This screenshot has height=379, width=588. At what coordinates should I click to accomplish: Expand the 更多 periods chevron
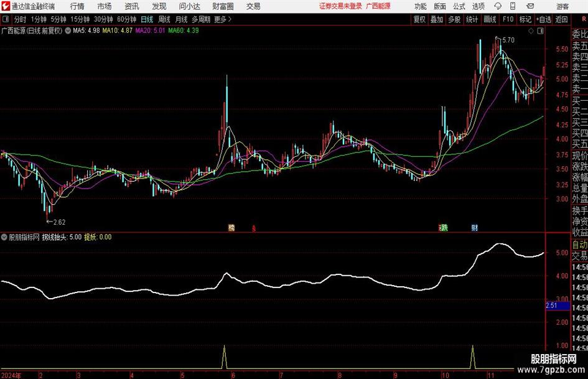223,19
